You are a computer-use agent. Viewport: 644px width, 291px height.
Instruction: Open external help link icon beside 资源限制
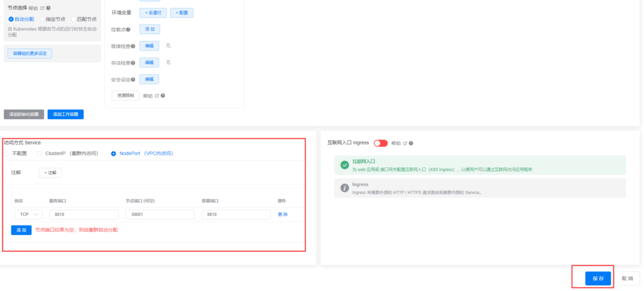click(157, 96)
